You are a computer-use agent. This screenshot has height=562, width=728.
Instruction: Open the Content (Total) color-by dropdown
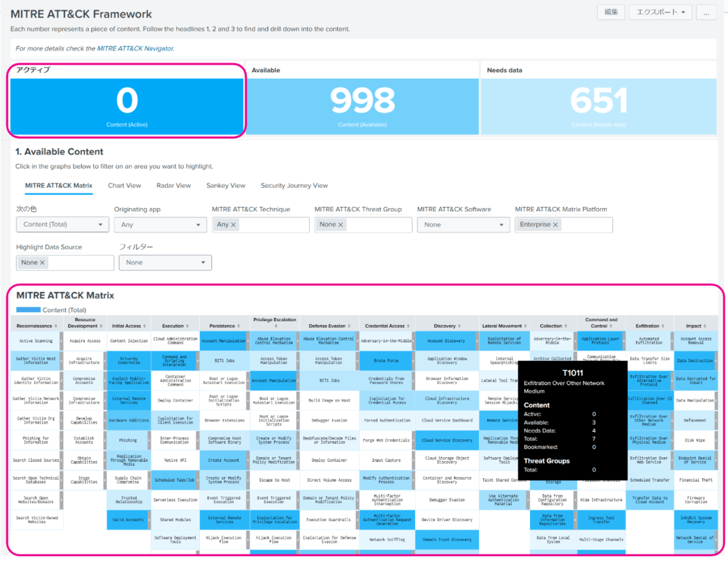63,225
